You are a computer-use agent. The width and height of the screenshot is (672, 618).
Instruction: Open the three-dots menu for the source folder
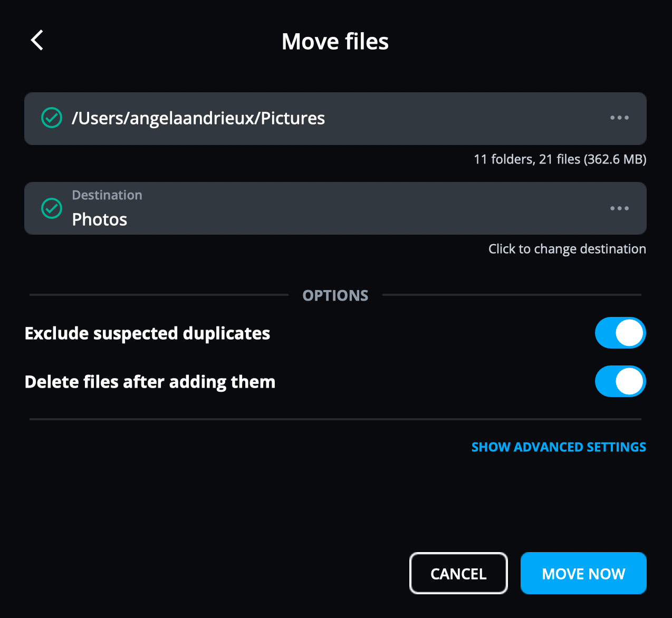click(619, 118)
